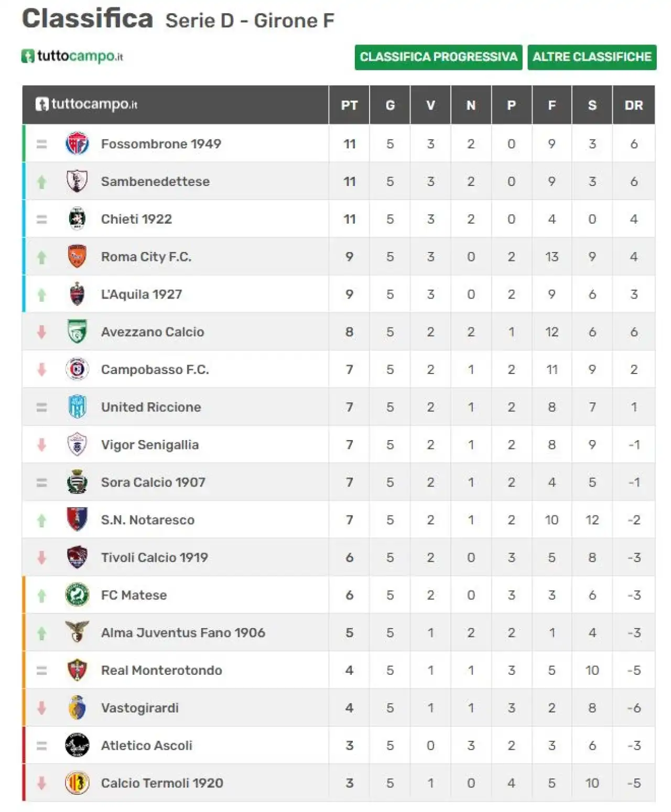Visit the tuttocampo.it logo above the table
This screenshot has height=812, width=671.
[x=72, y=56]
